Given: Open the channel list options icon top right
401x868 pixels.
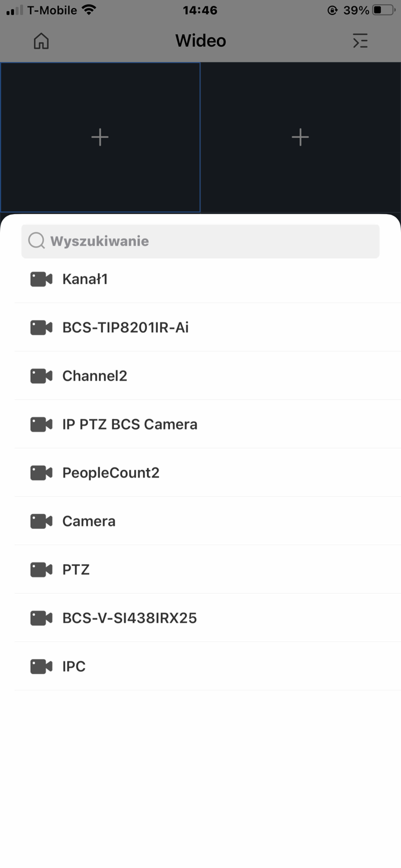Looking at the screenshot, I should pyautogui.click(x=360, y=41).
